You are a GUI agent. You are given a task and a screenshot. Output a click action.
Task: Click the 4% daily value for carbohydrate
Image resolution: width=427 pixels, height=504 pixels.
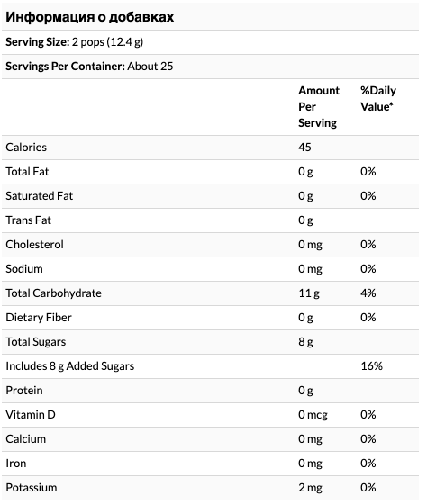[x=368, y=293]
